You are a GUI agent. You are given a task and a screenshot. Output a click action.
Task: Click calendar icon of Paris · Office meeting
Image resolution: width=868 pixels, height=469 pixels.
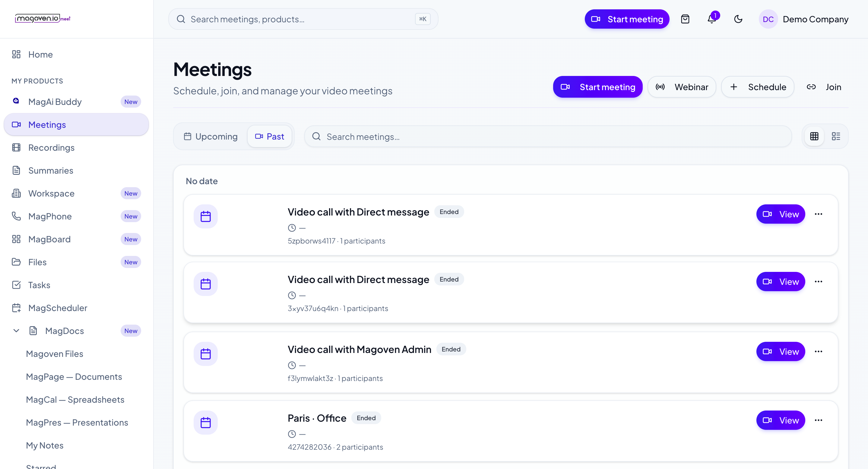click(x=206, y=423)
